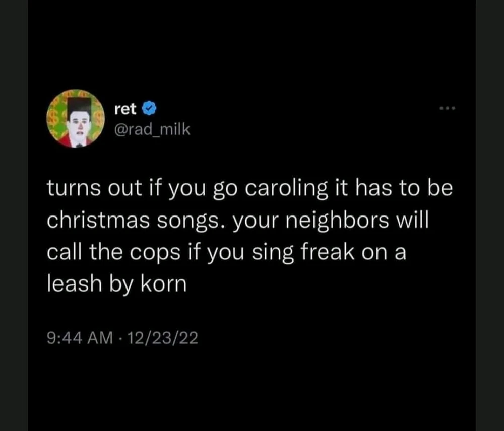This screenshot has height=431, width=504.
Task: Click the 12/23/22 tweet date
Action: (x=163, y=338)
